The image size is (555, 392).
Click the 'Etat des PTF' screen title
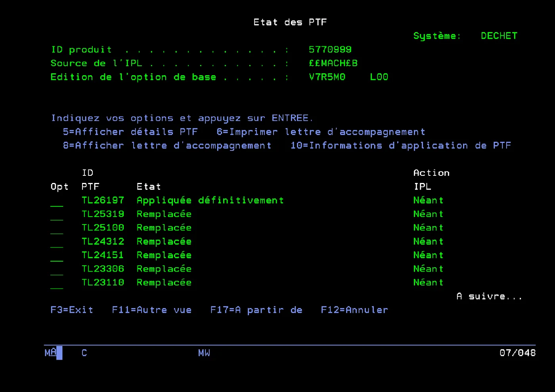click(x=291, y=22)
